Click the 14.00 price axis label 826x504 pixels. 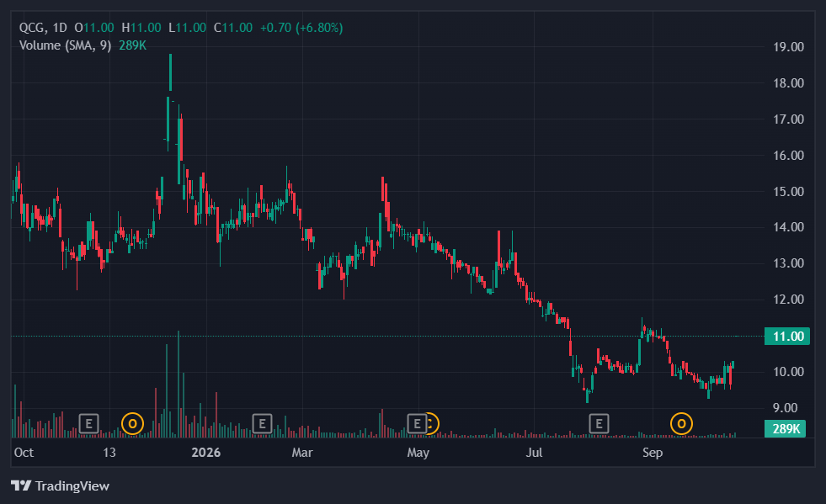[788, 227]
